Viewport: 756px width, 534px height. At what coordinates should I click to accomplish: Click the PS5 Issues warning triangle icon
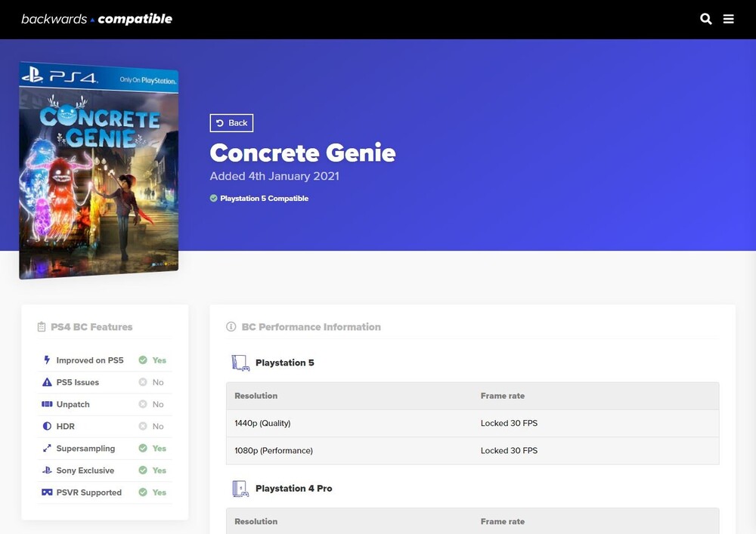tap(47, 382)
